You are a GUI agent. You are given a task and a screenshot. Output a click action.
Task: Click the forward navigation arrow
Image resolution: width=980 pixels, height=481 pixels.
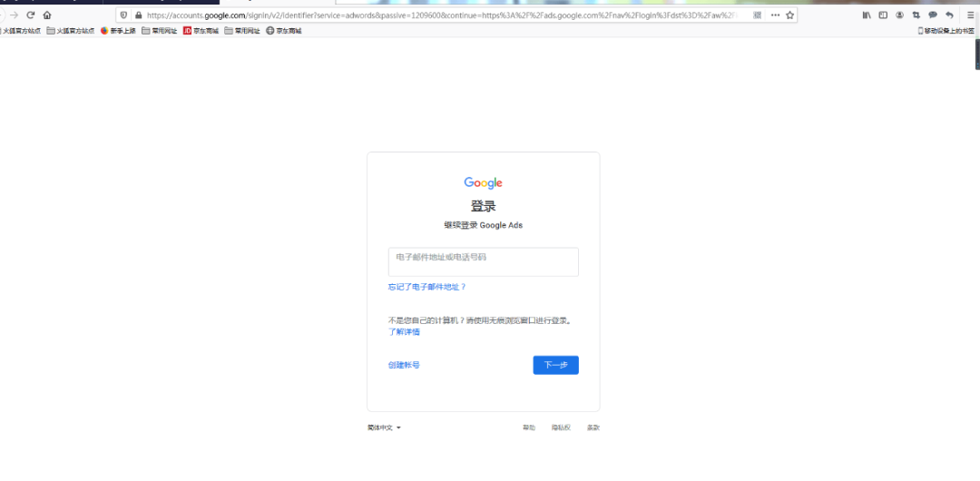pyautogui.click(x=15, y=15)
